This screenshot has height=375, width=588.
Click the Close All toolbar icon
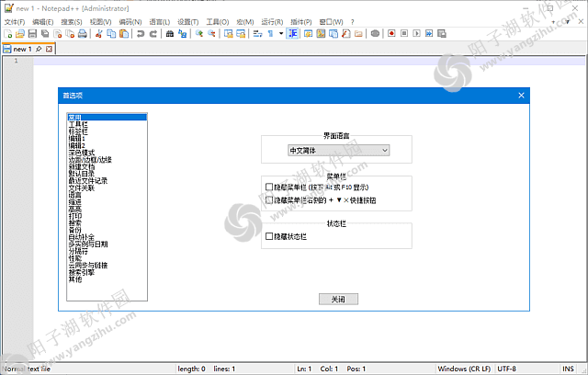click(x=70, y=34)
